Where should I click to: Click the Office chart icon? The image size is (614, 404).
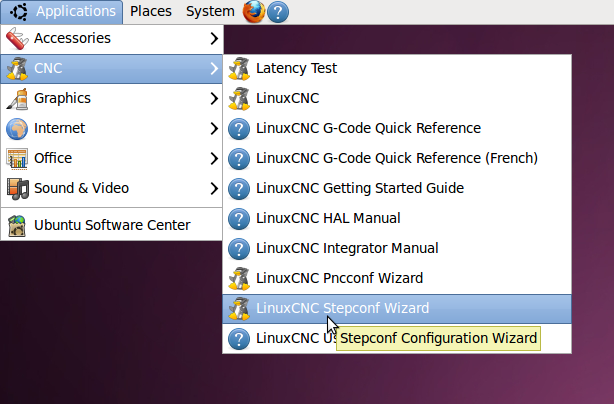[17, 159]
